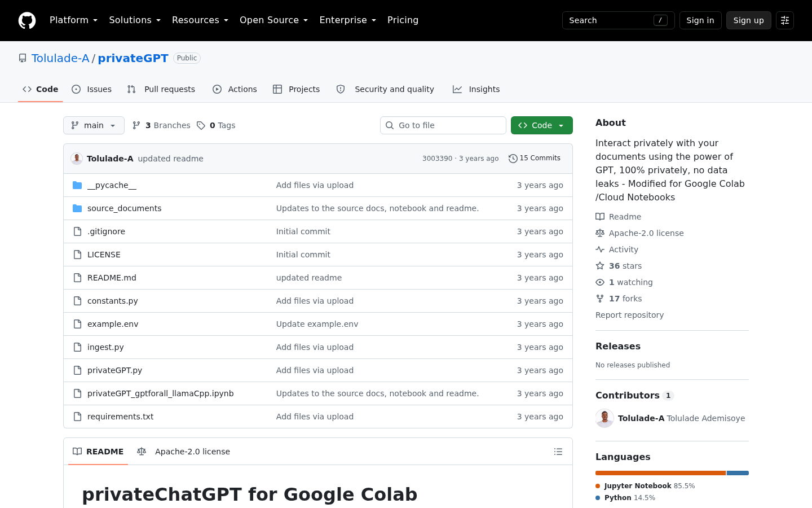Click the Sign in button
Image resolution: width=812 pixels, height=508 pixels.
pos(700,20)
